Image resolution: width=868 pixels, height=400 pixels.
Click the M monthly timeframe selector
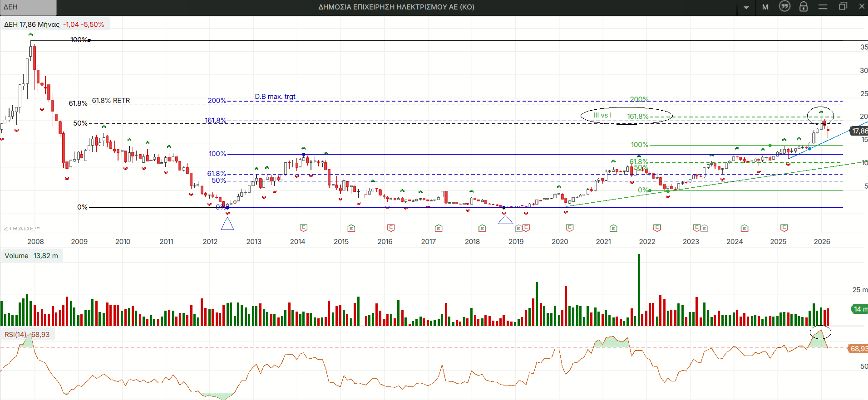[x=765, y=7]
